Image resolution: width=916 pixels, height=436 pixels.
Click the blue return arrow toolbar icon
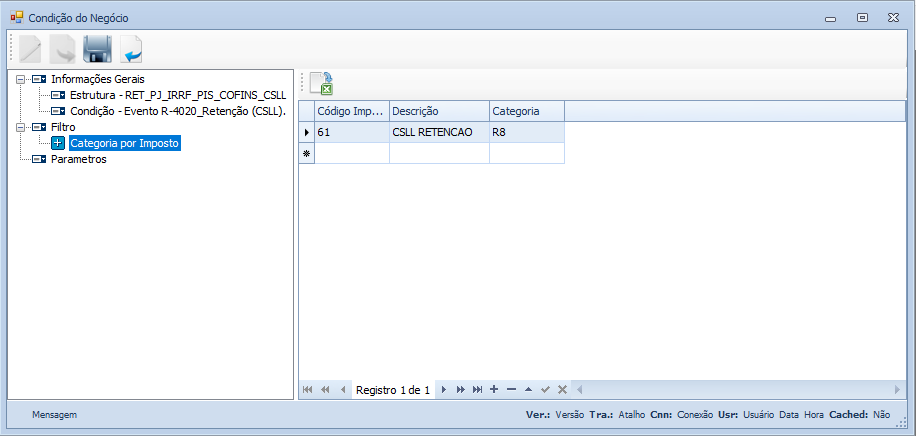131,50
